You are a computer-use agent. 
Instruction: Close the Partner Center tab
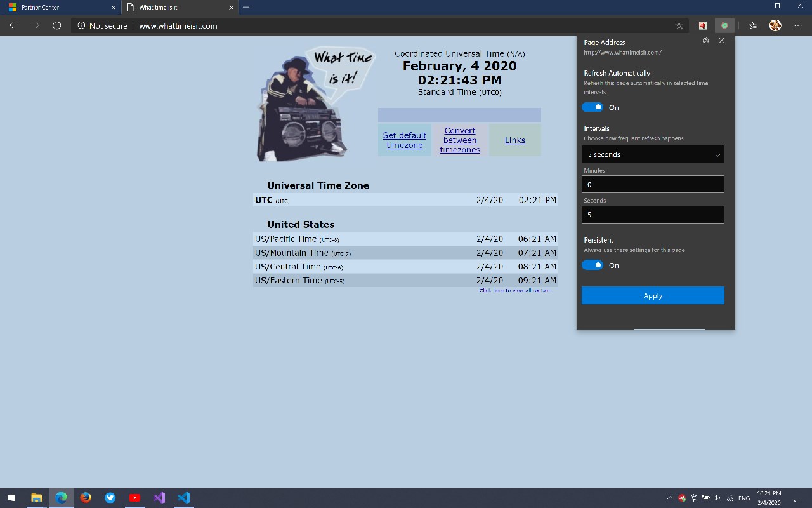(x=114, y=8)
